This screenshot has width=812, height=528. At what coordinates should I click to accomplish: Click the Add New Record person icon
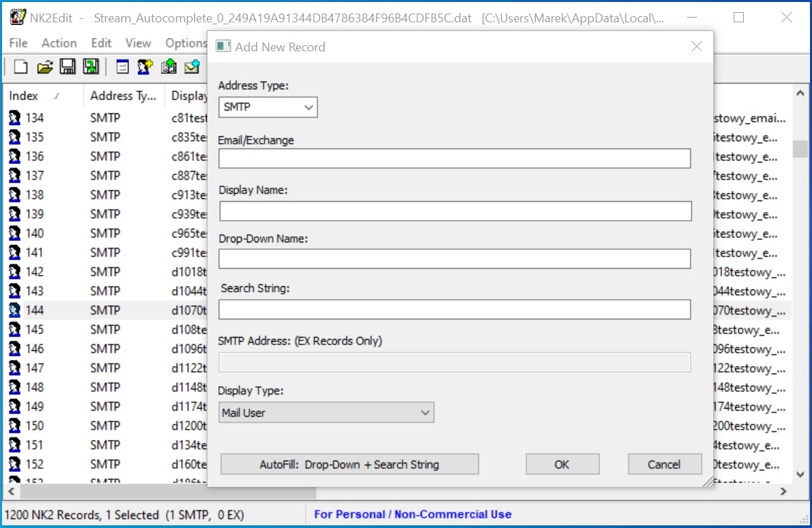[x=145, y=66]
